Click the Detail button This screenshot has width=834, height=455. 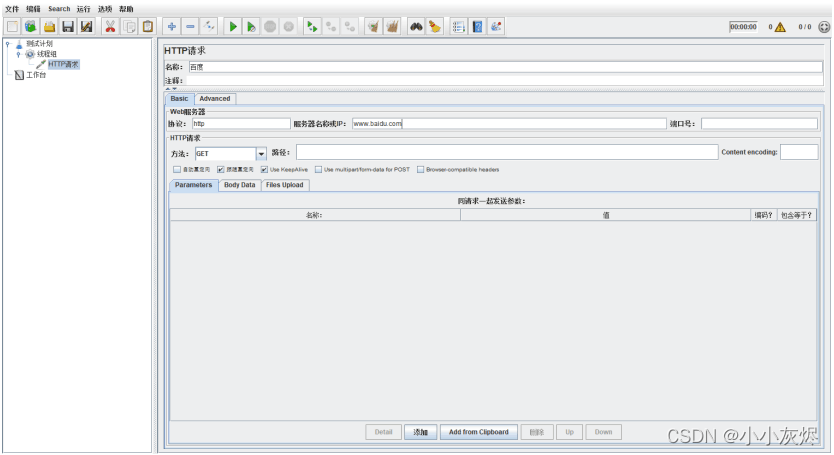pos(383,432)
